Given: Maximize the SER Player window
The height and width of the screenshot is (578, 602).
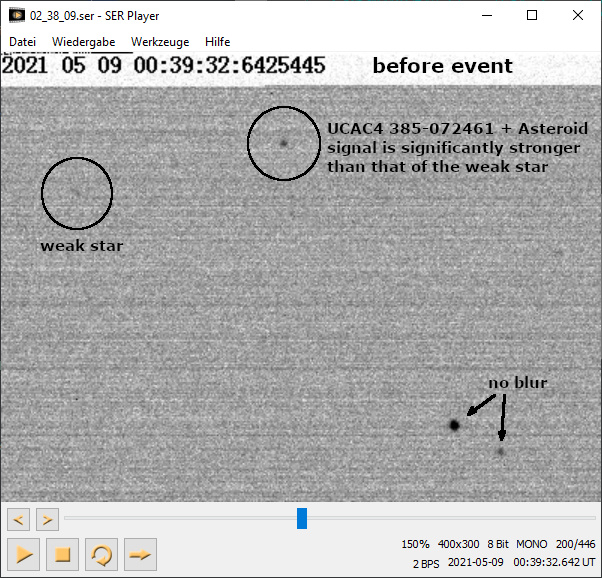Looking at the screenshot, I should coord(532,16).
